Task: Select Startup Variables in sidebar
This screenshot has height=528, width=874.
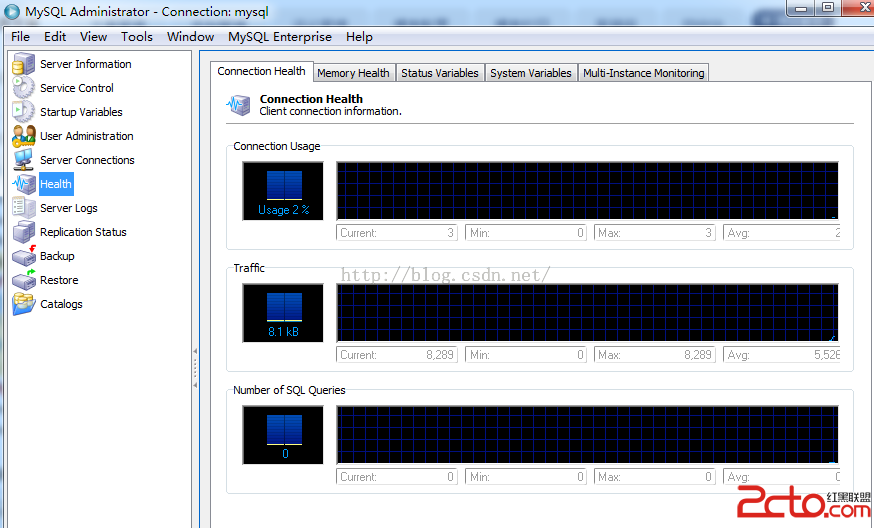Action: point(81,112)
